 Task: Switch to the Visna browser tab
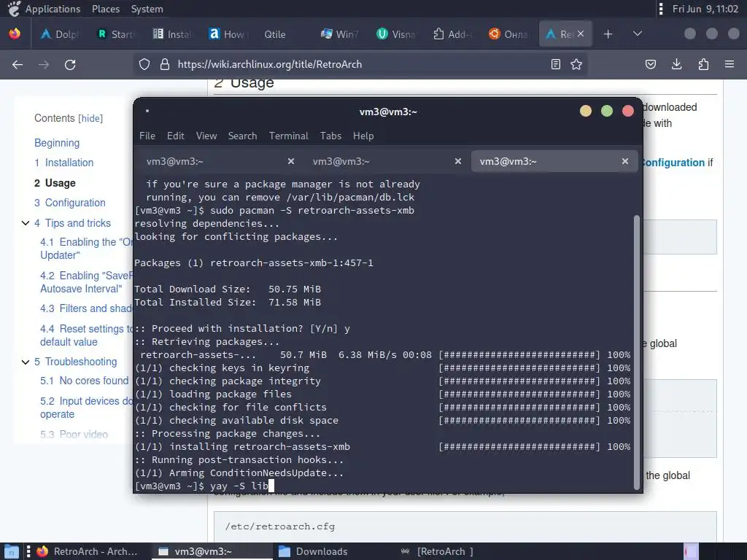pyautogui.click(x=396, y=34)
